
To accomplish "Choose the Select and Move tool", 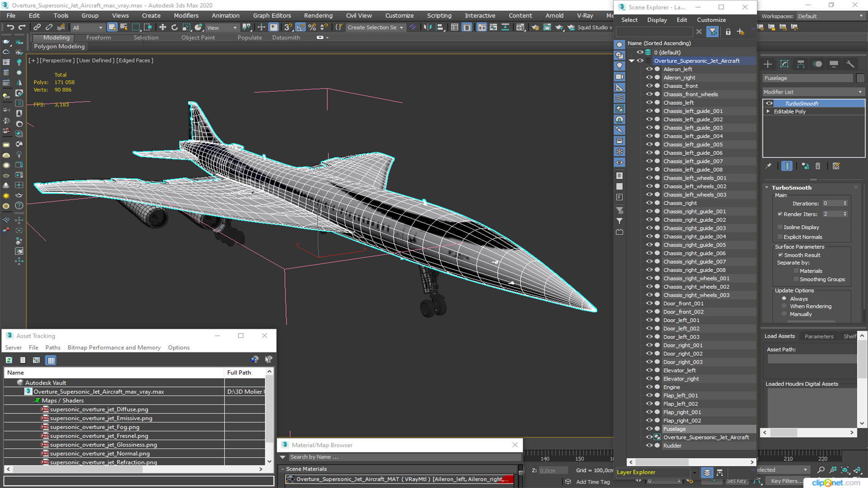I will [163, 27].
